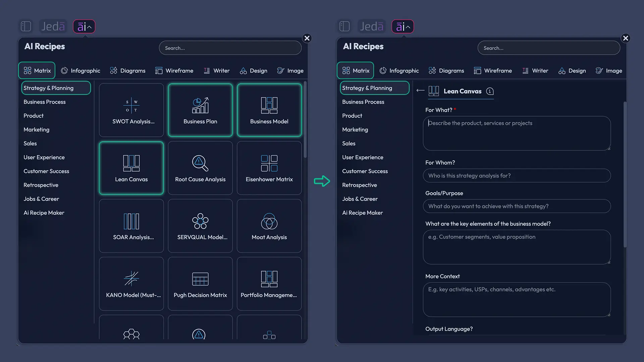Close the left AI Recipes panel
The image size is (644, 362).
(x=307, y=38)
